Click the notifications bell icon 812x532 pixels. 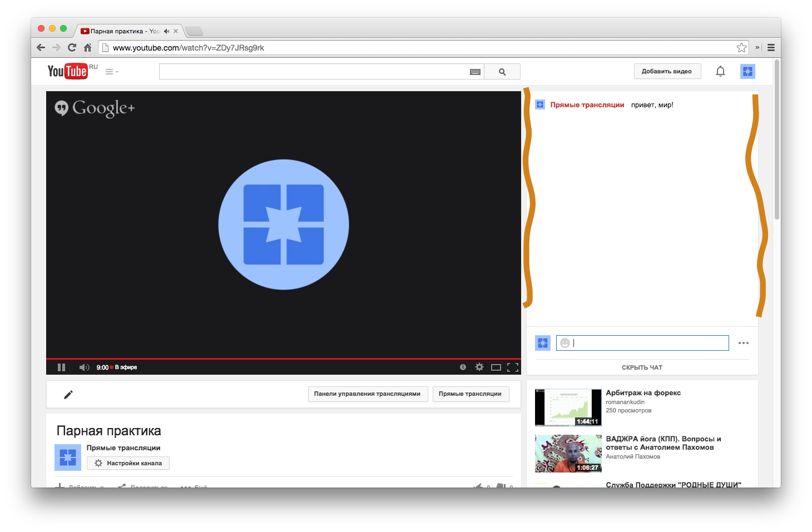pos(720,71)
